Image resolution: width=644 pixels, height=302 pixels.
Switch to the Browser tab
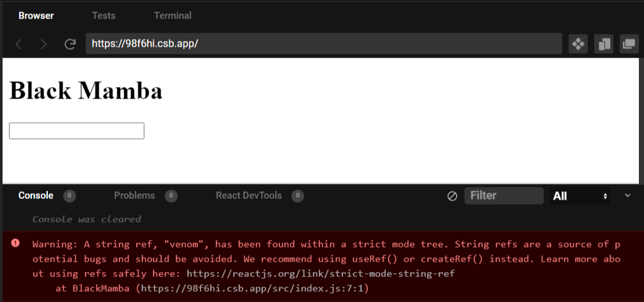click(x=36, y=15)
